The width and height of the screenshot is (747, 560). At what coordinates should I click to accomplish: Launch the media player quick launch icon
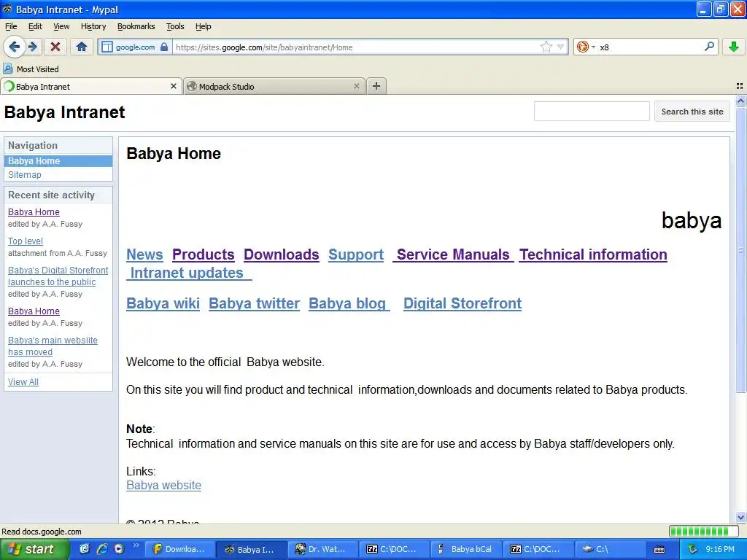point(119,549)
